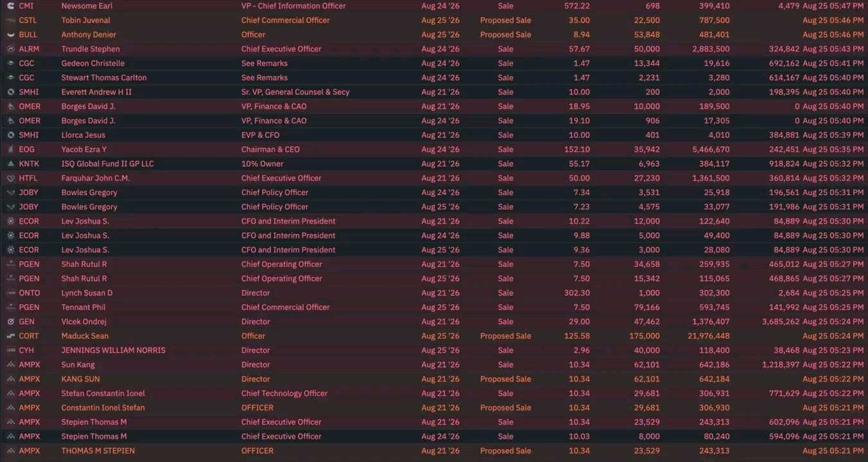View Maduck Sean's insider page
Viewport: 868px width, 462px height.
(x=85, y=336)
